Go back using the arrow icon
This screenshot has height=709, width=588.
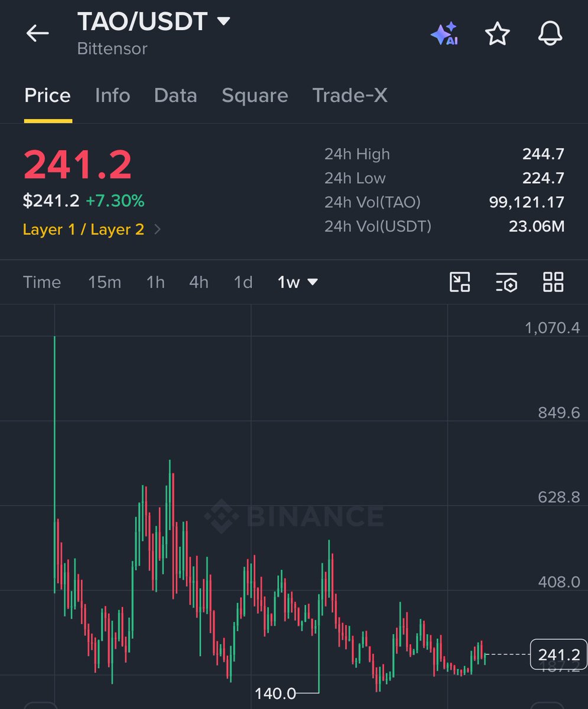click(37, 33)
